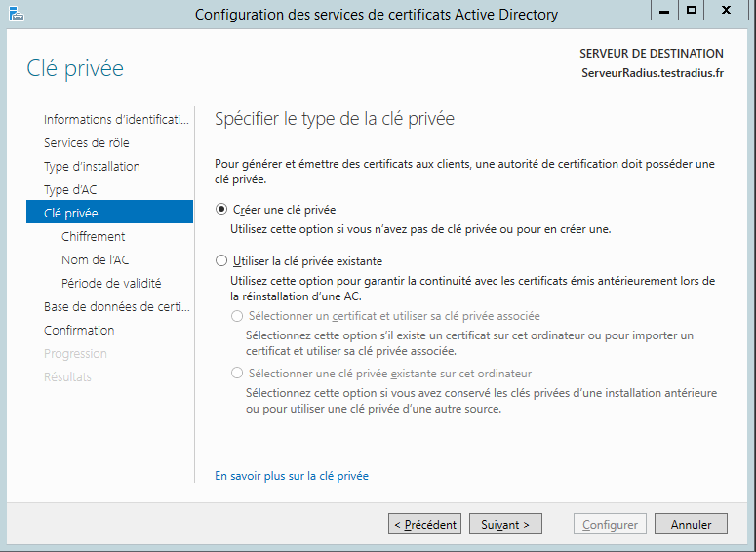Switch to "Type d'installation" step
Image resolution: width=756 pixels, height=552 pixels.
(x=92, y=166)
